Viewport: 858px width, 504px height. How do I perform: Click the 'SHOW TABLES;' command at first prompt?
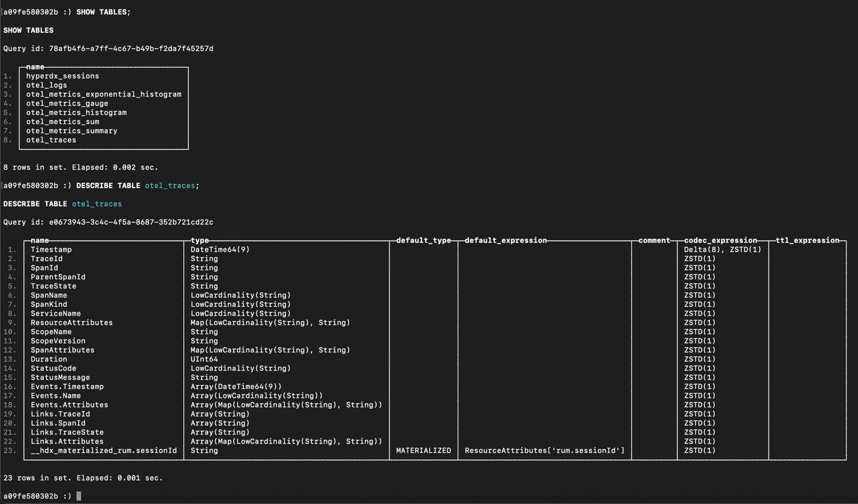point(103,12)
